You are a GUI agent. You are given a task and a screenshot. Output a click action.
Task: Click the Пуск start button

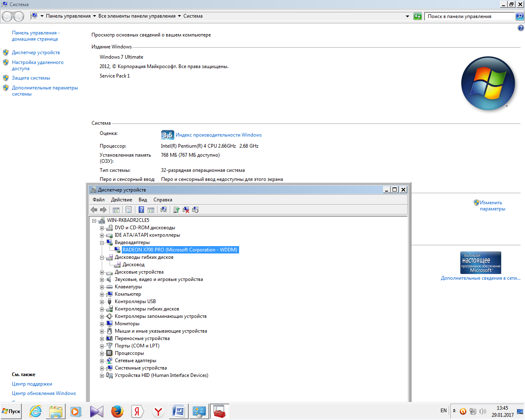click(x=11, y=411)
